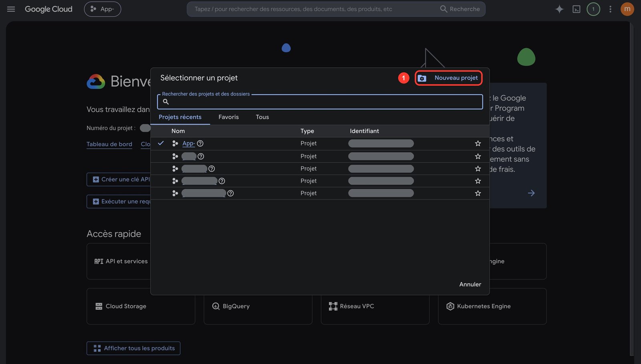Sort by the Nom column header
641x364 pixels.
point(178,131)
